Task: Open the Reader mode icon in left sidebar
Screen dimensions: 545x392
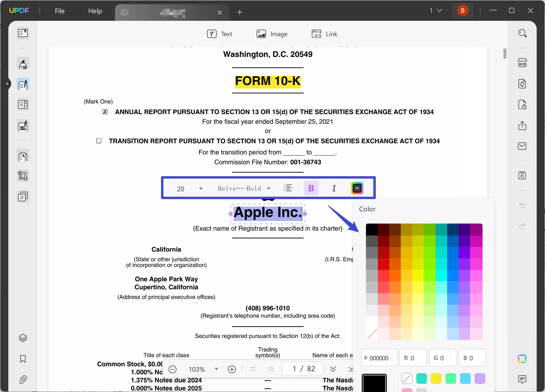Action: 23,33
